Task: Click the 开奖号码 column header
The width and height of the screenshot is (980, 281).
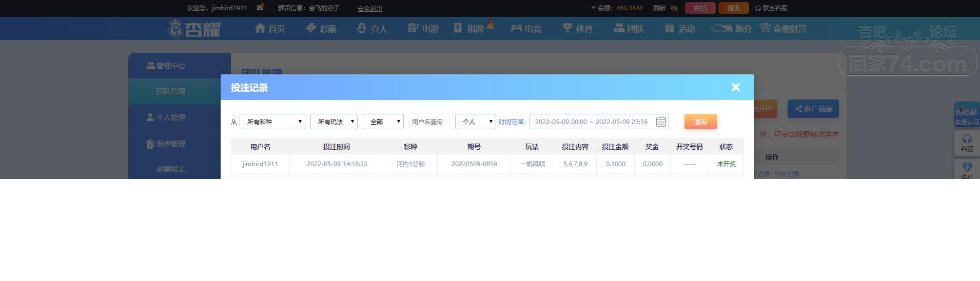Action: click(690, 147)
